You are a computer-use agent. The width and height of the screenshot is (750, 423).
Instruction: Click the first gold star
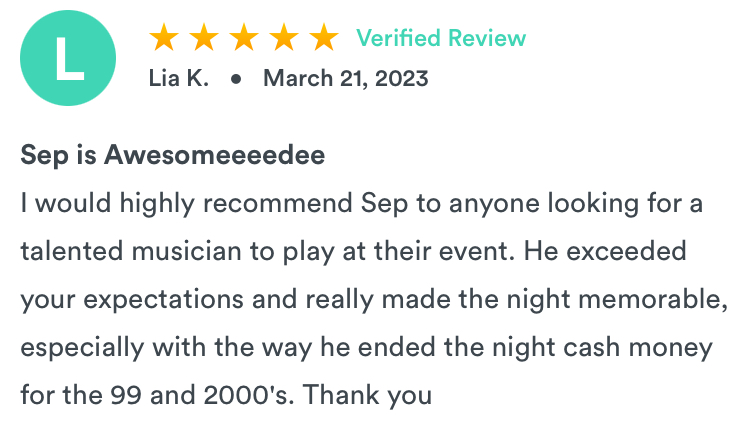(x=164, y=37)
